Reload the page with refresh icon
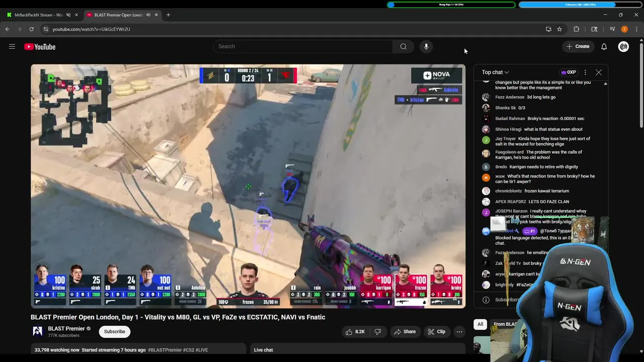This screenshot has height=362, width=644. tap(31, 29)
